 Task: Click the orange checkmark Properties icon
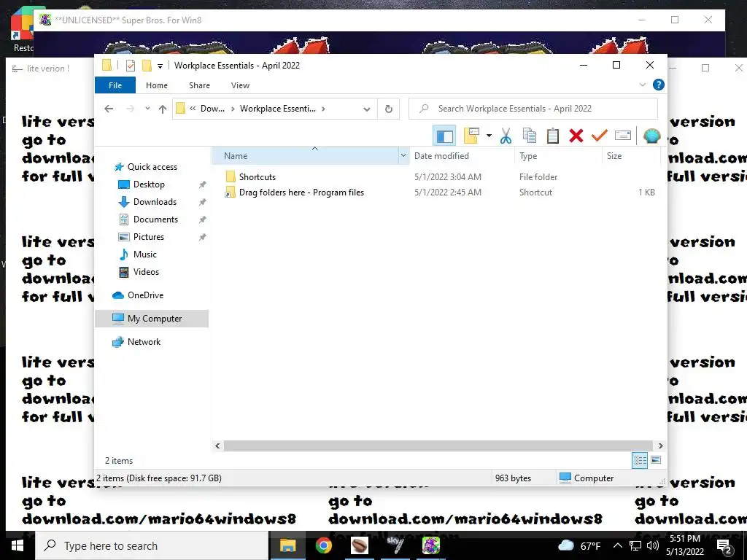(x=600, y=136)
